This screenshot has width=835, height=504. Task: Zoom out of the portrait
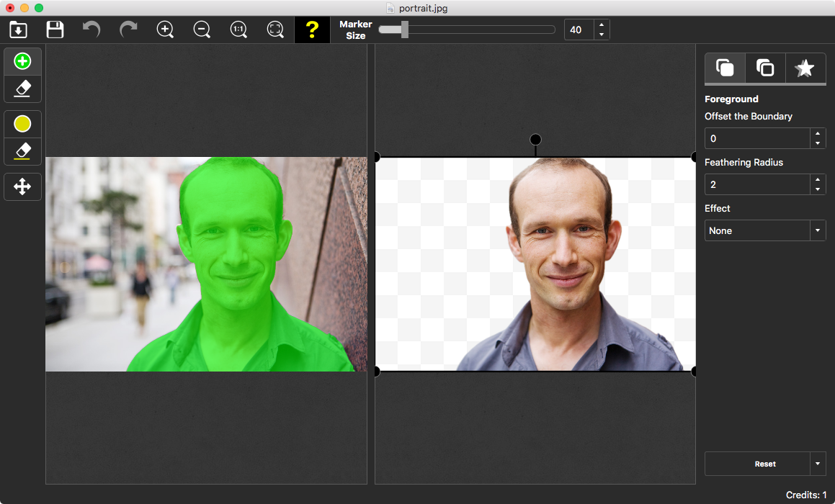[x=202, y=30]
